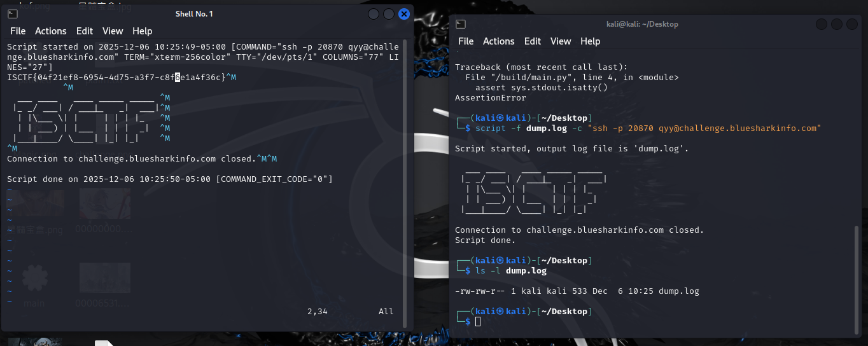Click 'assert sys.stdout.isatty()' line
This screenshot has height=346, width=868.
[542, 88]
